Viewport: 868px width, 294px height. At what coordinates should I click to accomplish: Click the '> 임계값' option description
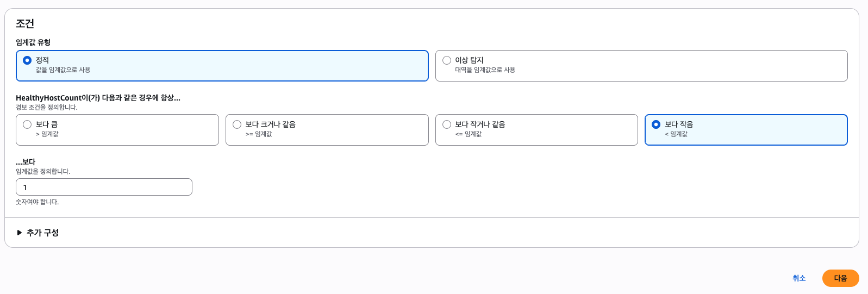coord(47,134)
